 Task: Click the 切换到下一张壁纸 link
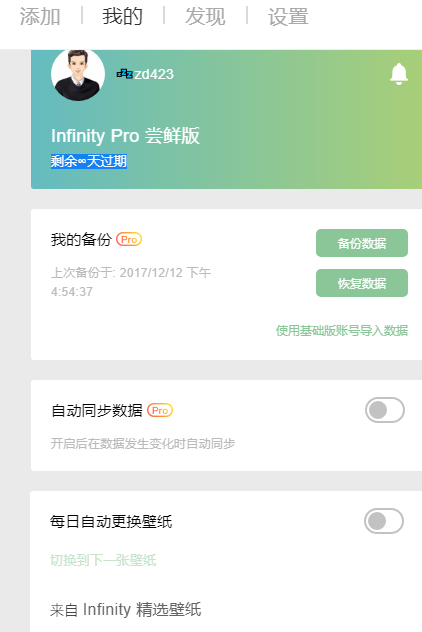103,560
